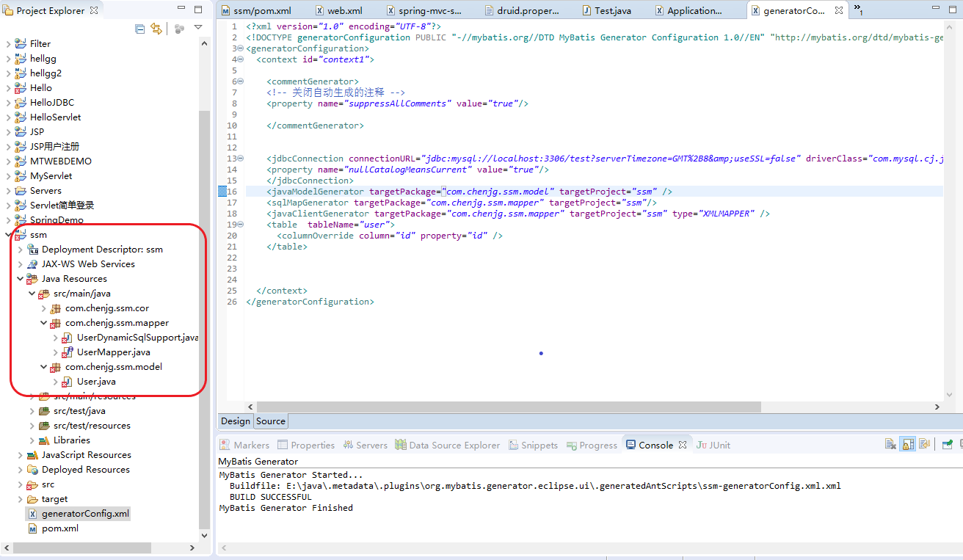Click Collapse All in Project Explorer toolbar

140,29
